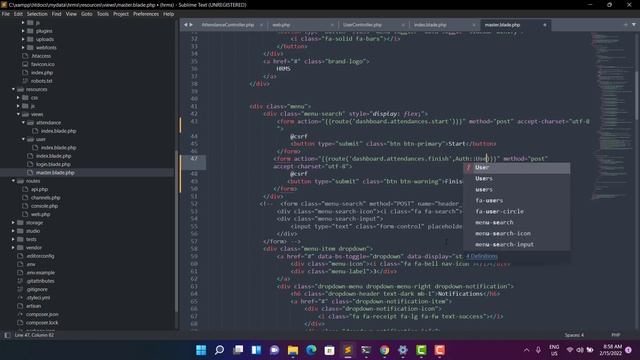
Task: Open api.php in routes folder
Action: pyautogui.click(x=40, y=189)
